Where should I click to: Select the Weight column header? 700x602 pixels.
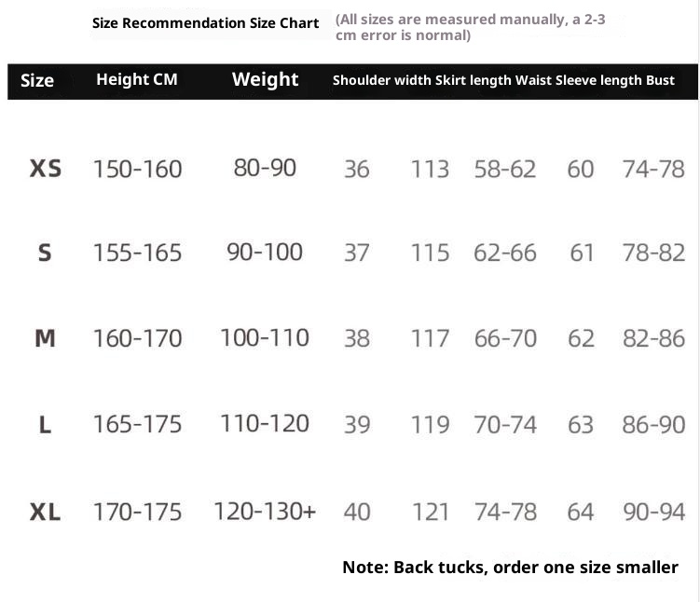coord(265,79)
